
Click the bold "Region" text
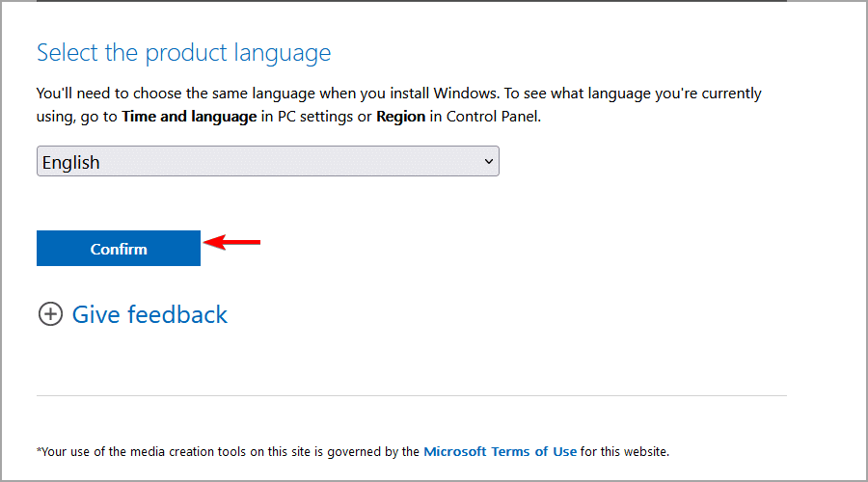point(401,117)
